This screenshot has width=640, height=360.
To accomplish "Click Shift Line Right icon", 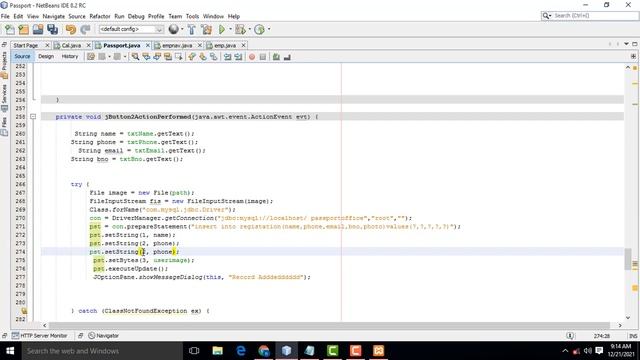I will (x=238, y=57).
